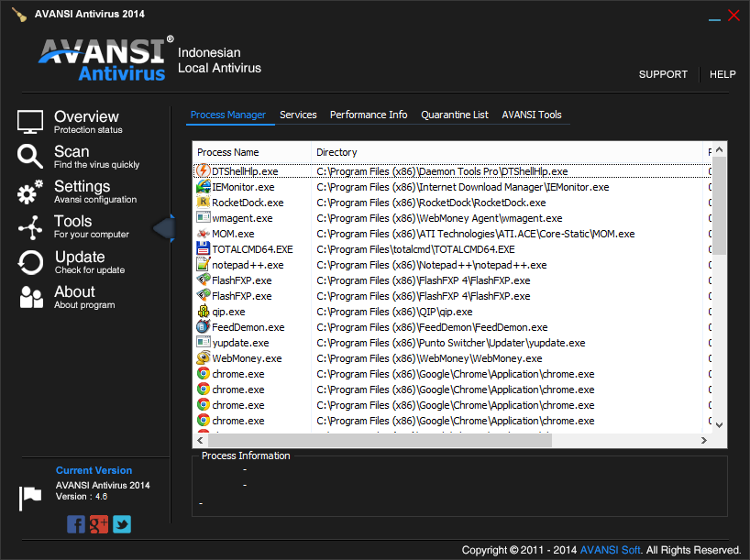Select the wmagent.exe process name

pyautogui.click(x=242, y=218)
